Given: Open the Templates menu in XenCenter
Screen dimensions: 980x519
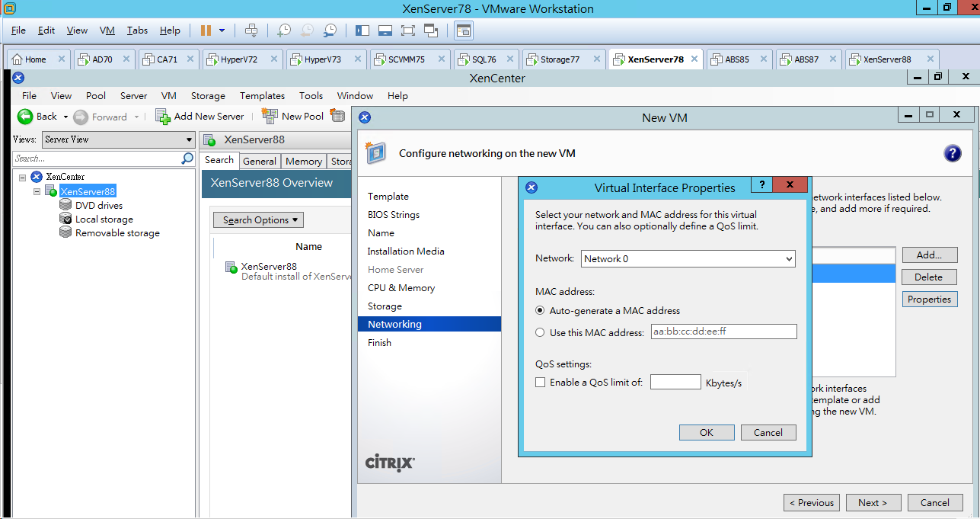Looking at the screenshot, I should [x=262, y=96].
